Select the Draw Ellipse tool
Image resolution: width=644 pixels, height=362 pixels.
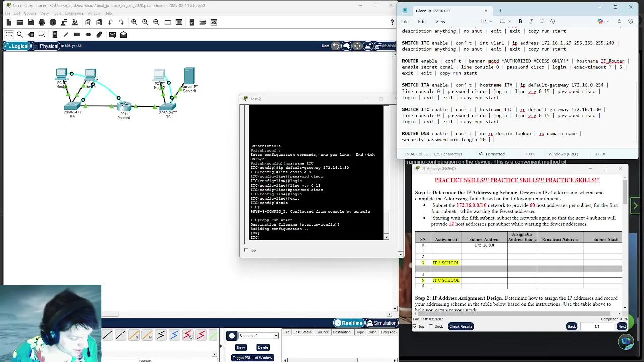coord(88,35)
